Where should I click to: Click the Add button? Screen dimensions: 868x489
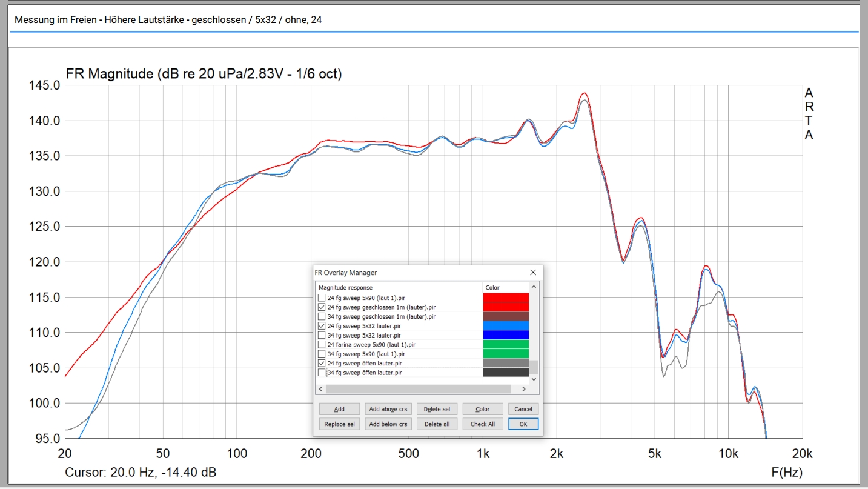pos(339,409)
